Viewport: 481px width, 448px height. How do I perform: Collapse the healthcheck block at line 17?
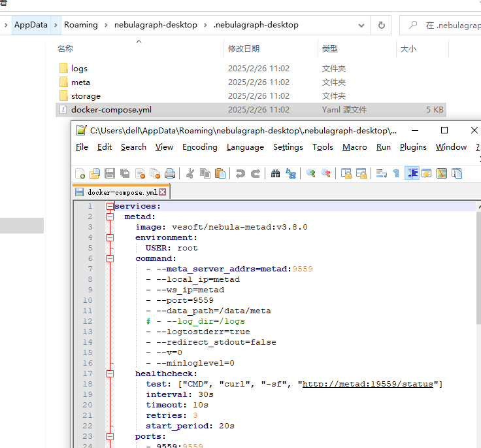pos(110,373)
